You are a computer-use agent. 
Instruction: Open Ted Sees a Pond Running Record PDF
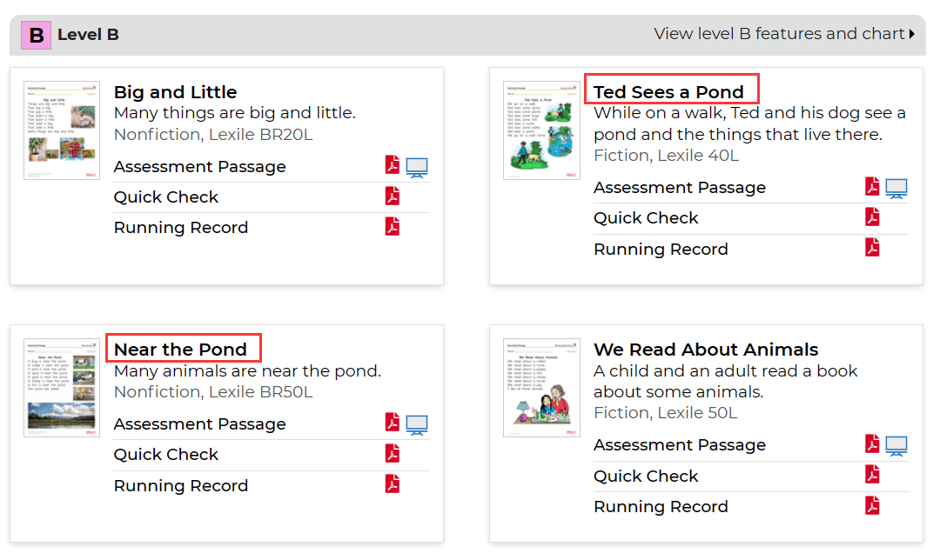tap(872, 248)
